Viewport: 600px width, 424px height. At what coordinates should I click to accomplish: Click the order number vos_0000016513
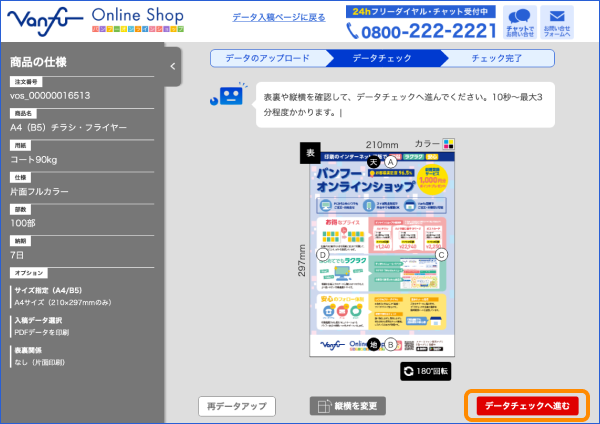[50, 96]
